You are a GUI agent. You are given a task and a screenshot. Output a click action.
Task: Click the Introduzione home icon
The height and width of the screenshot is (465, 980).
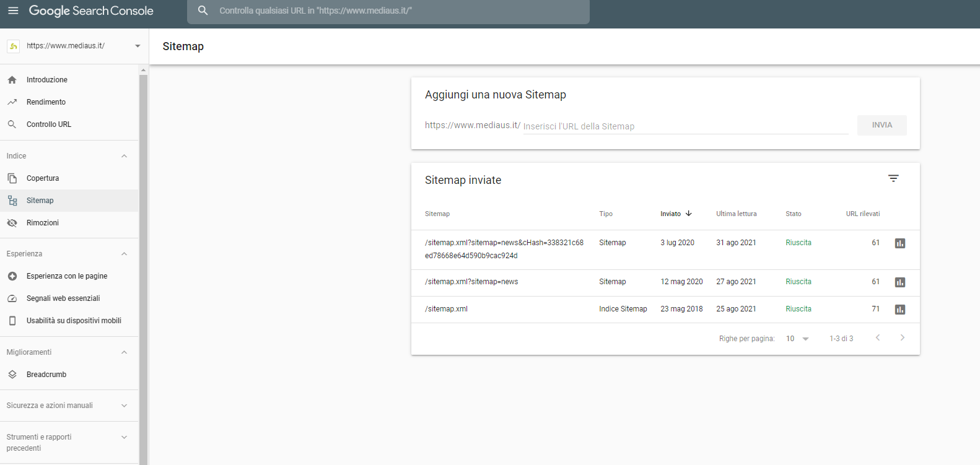[12, 80]
